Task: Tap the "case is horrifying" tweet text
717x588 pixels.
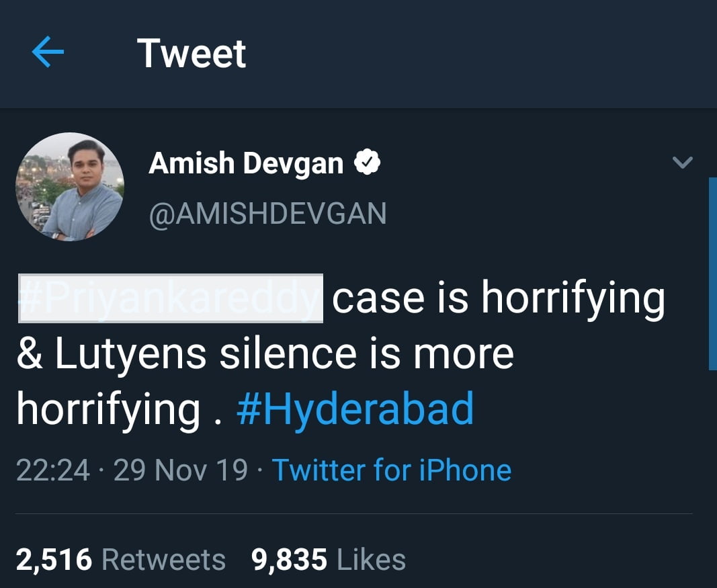Action: pyautogui.click(x=498, y=298)
